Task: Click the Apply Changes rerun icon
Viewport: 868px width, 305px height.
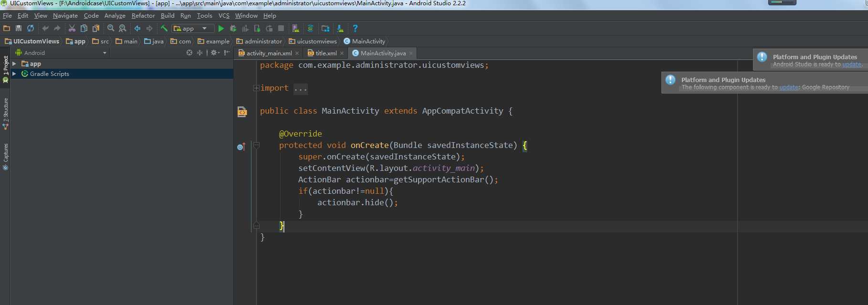Action: [x=269, y=28]
